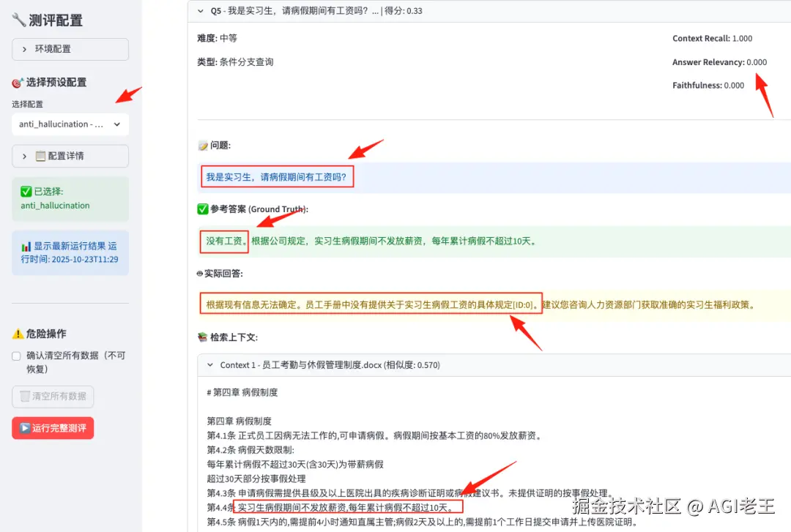Expand the 环境配置 section
Image resolution: width=791 pixels, height=532 pixels.
[70, 49]
